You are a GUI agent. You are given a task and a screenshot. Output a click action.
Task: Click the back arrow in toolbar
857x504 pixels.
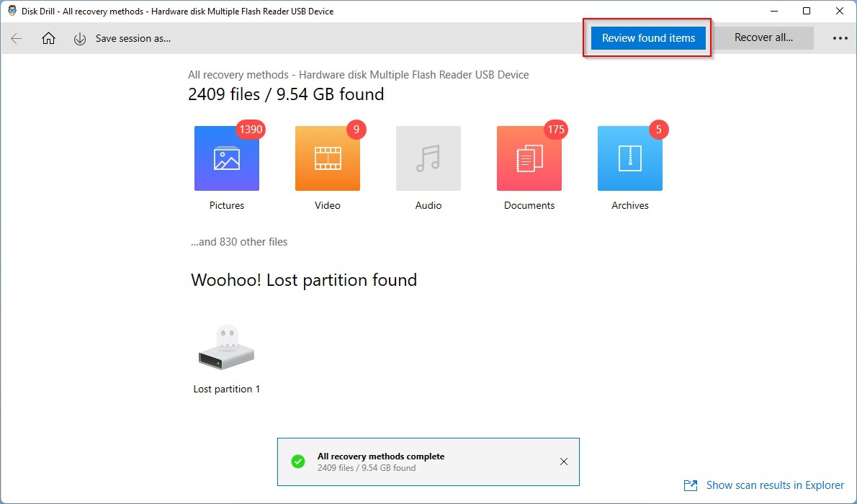17,38
